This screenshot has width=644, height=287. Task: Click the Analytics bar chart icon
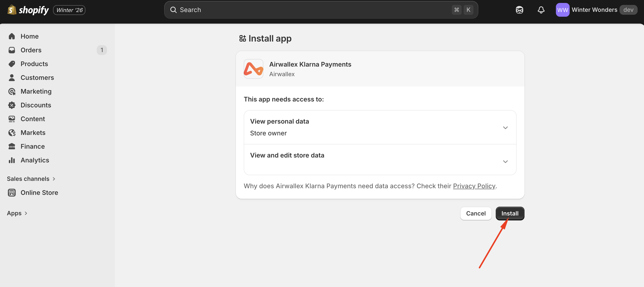[12, 160]
